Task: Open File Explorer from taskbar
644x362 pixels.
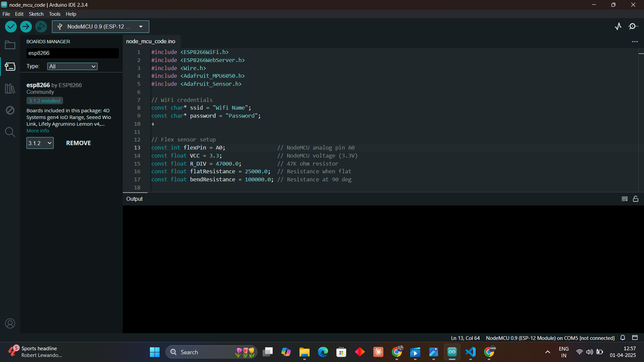Action: tap(305, 352)
